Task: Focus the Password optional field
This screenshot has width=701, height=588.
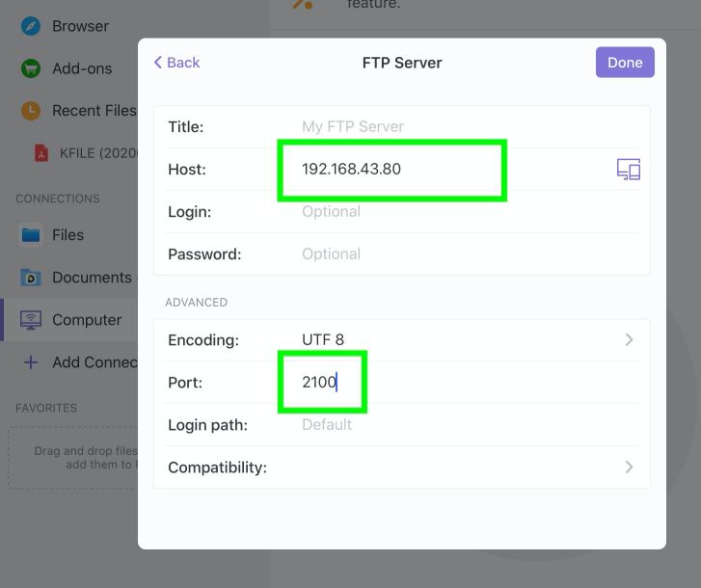Action: (332, 254)
